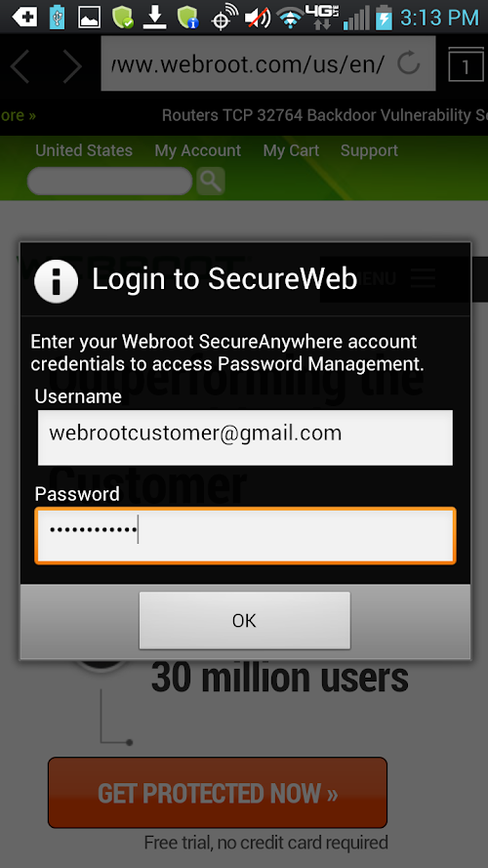Click GET PROTECTED NOW button
This screenshot has width=488, height=868.
pos(218,792)
